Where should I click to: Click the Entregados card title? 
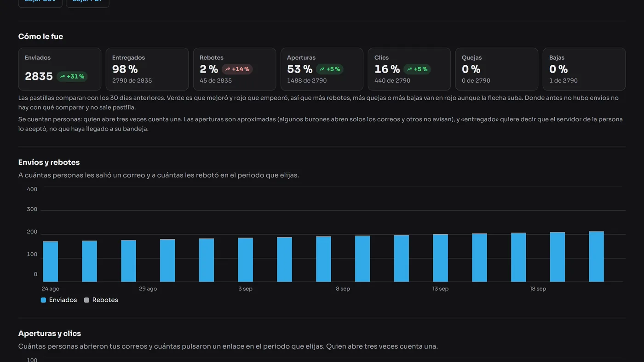click(x=128, y=58)
